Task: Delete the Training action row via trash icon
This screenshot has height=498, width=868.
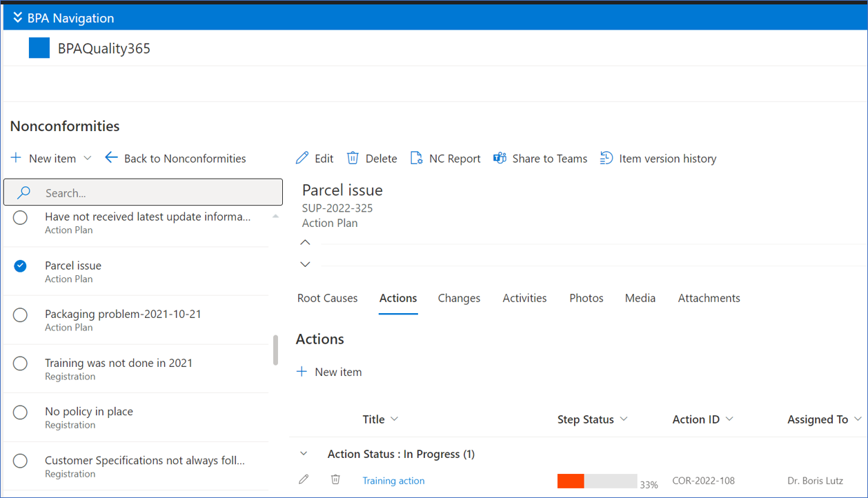Action: (x=335, y=479)
